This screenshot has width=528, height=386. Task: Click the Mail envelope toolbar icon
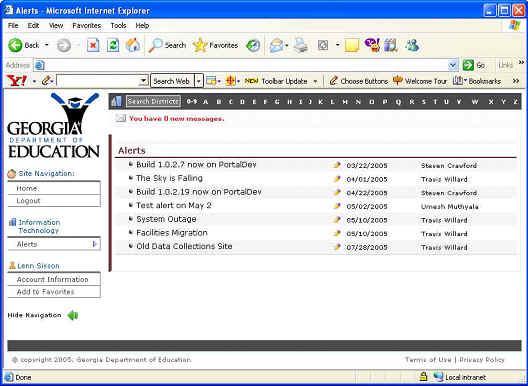pos(276,45)
